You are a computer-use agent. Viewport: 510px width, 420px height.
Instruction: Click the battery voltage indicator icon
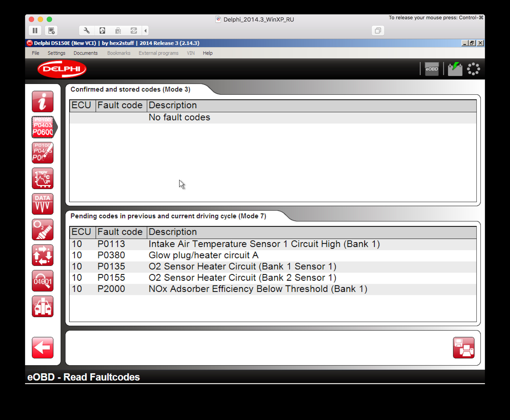(x=455, y=69)
